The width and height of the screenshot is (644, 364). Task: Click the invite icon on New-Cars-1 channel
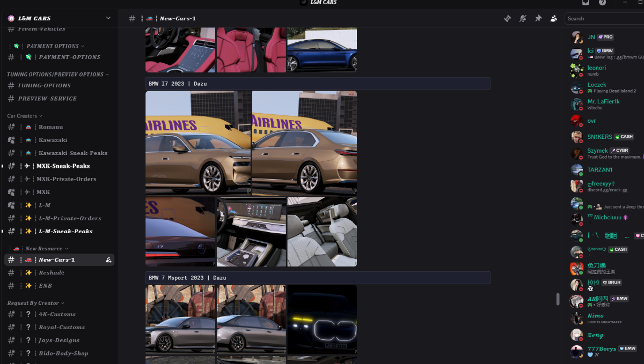108,260
